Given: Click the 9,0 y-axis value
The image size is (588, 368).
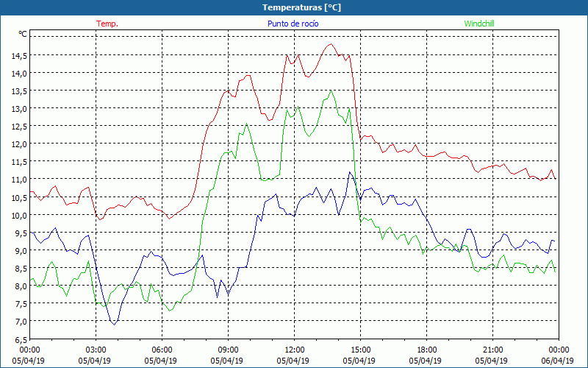Looking at the screenshot, I should click(x=21, y=250).
